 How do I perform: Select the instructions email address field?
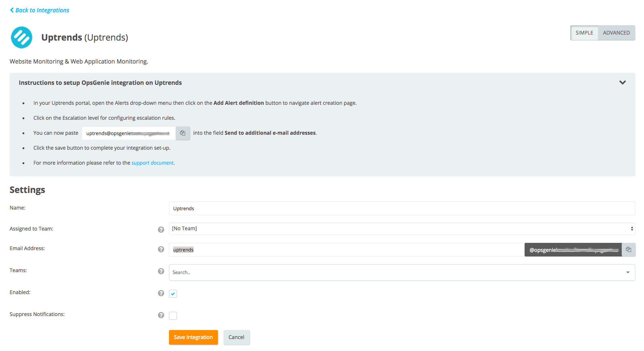tap(129, 133)
